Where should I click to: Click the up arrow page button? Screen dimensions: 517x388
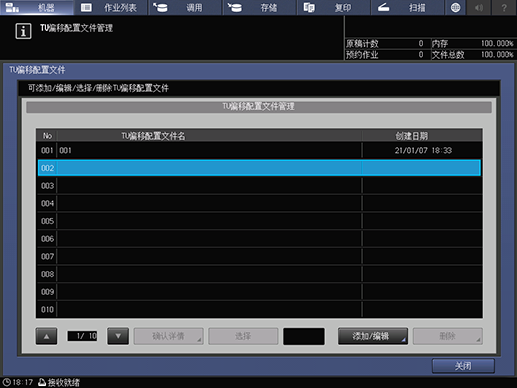tap(46, 336)
